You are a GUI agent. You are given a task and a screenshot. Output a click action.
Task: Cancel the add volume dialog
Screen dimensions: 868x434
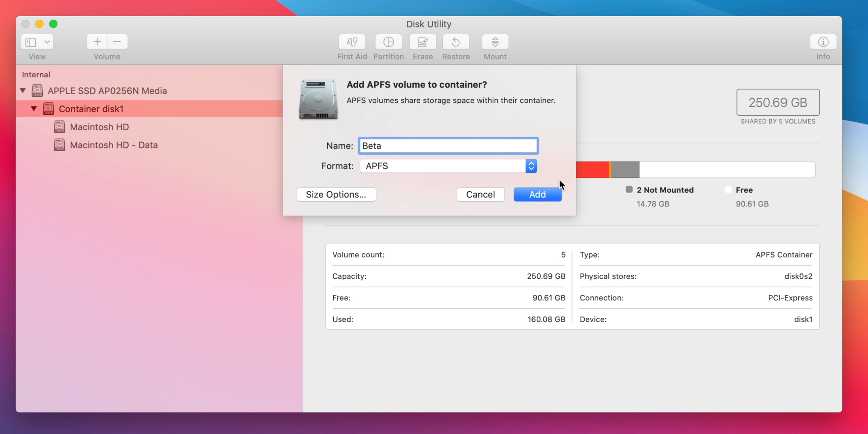click(480, 194)
